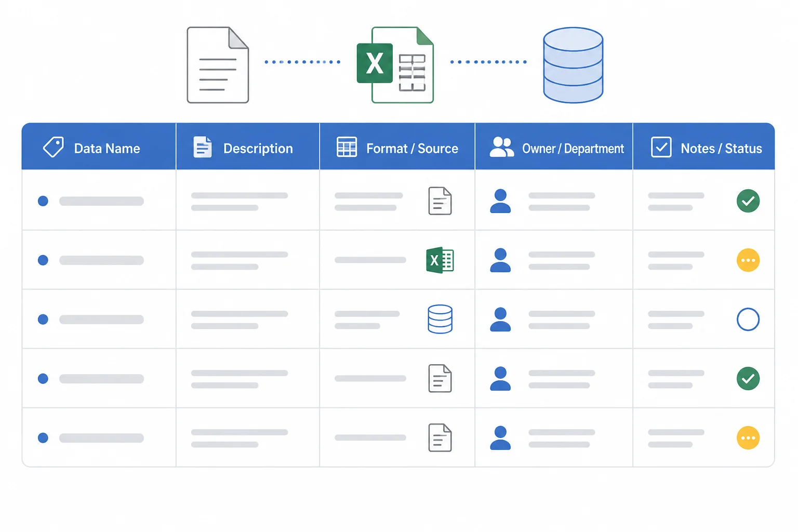This screenshot has height=532, width=798.
Task: Toggle the checkbox icon beside Notes / Status
Action: click(x=661, y=147)
